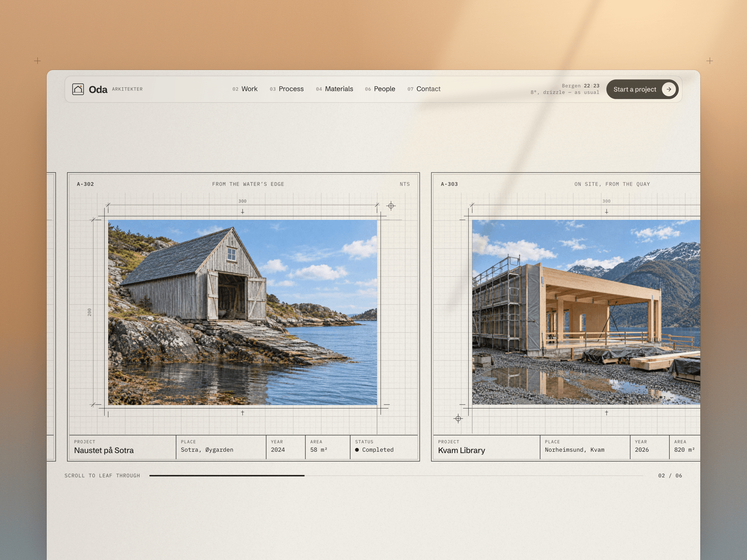
Task: Click the year 2026 value
Action: click(x=641, y=450)
